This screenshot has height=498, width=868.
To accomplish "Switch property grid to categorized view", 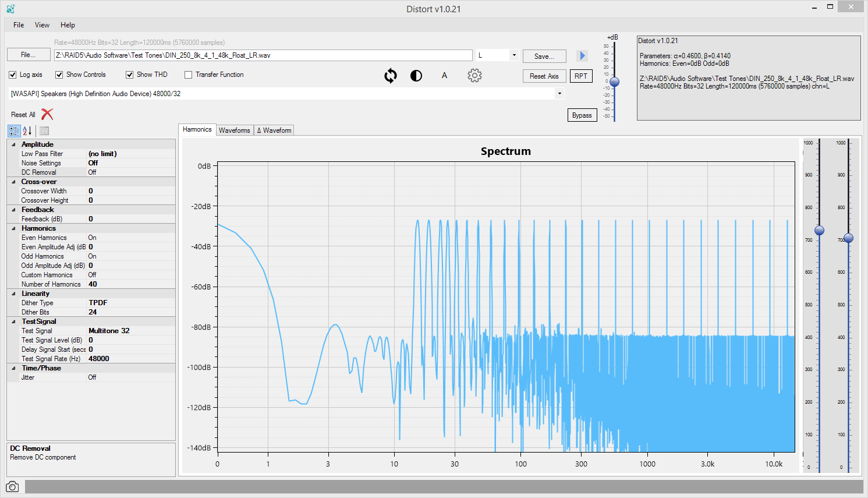I will coord(14,131).
